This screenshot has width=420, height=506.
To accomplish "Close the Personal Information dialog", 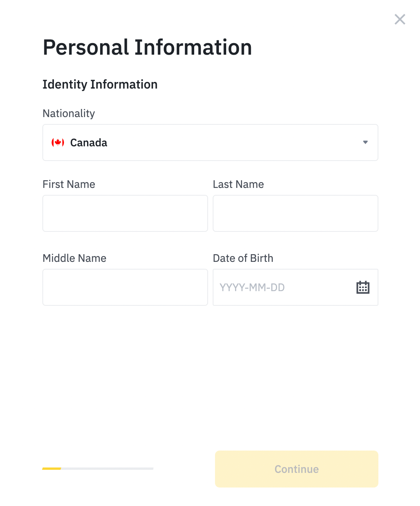I will point(400,19).
